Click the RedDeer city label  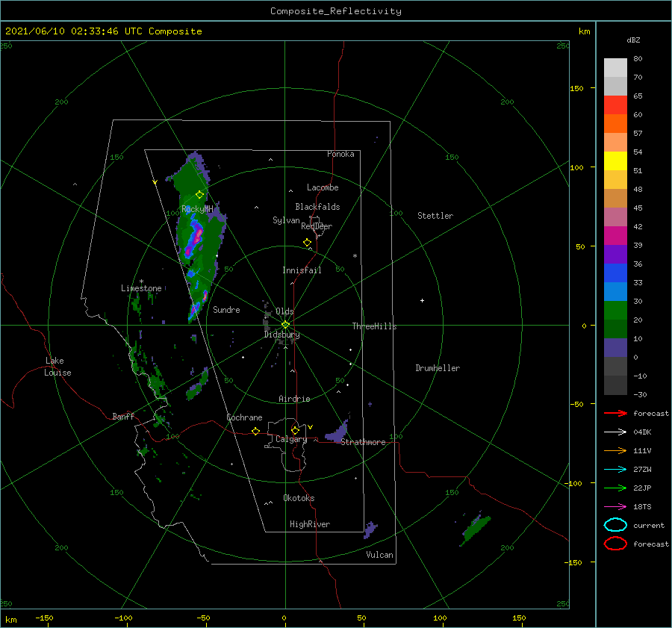coord(317,226)
